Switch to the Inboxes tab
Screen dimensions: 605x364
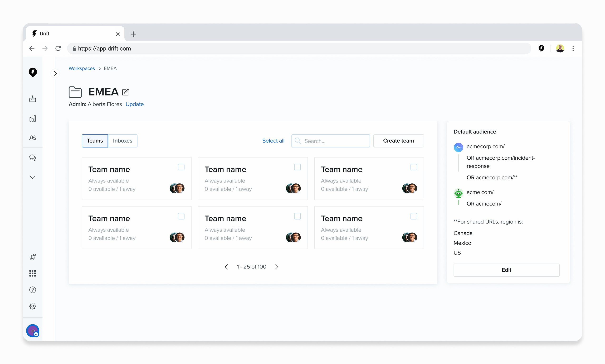[122, 141]
